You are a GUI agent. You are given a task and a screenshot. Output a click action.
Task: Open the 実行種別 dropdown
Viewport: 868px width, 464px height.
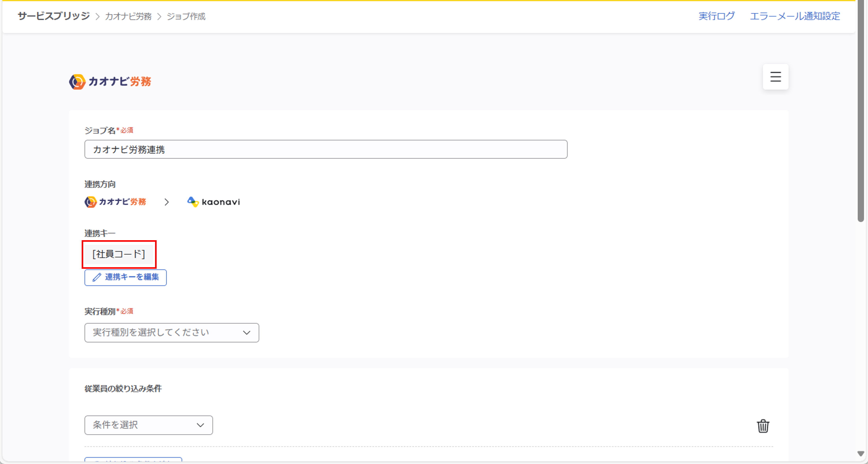coord(171,333)
